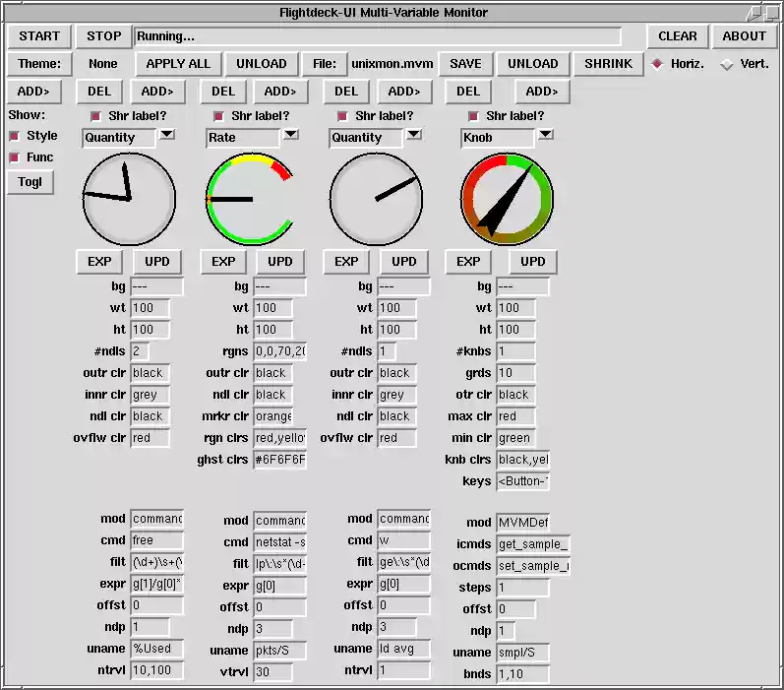This screenshot has width=784, height=690.
Task: Toggle Shr label checkbox above Rate gauge
Action: pos(218,116)
